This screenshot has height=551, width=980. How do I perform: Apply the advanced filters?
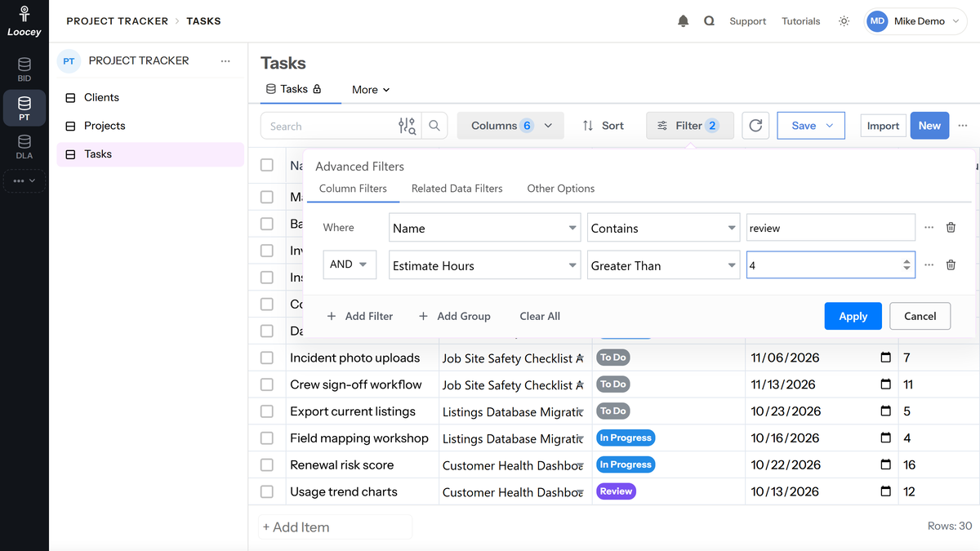point(853,316)
